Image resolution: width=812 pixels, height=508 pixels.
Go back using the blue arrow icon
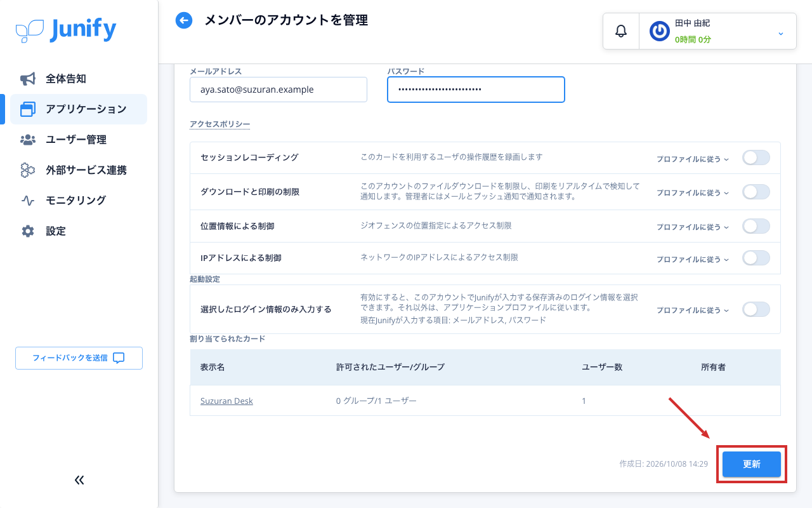184,20
